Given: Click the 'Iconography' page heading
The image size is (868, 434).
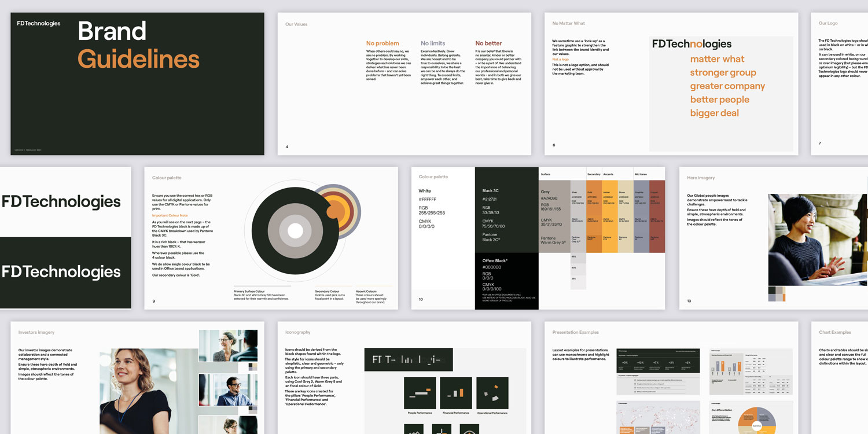Looking at the screenshot, I should coord(298,333).
